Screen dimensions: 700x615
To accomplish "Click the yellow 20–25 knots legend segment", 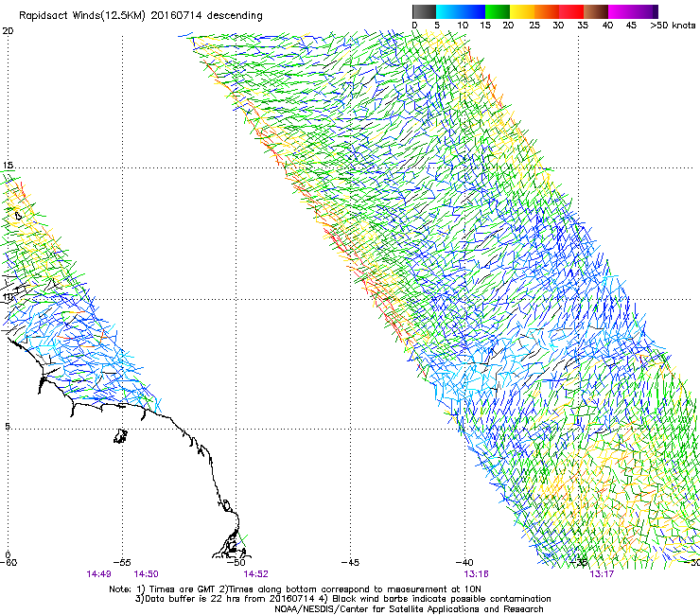I will click(x=522, y=11).
